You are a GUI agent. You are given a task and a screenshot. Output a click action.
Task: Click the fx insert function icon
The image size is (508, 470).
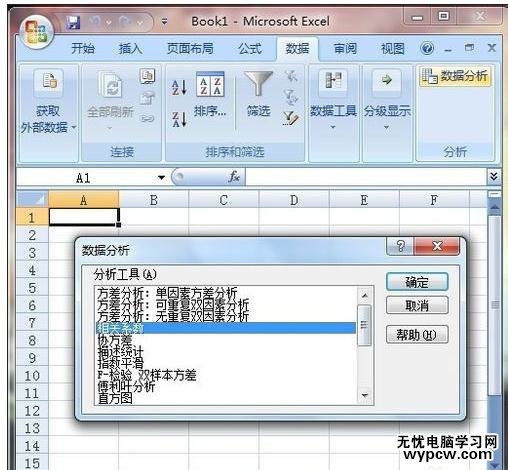coord(234,177)
